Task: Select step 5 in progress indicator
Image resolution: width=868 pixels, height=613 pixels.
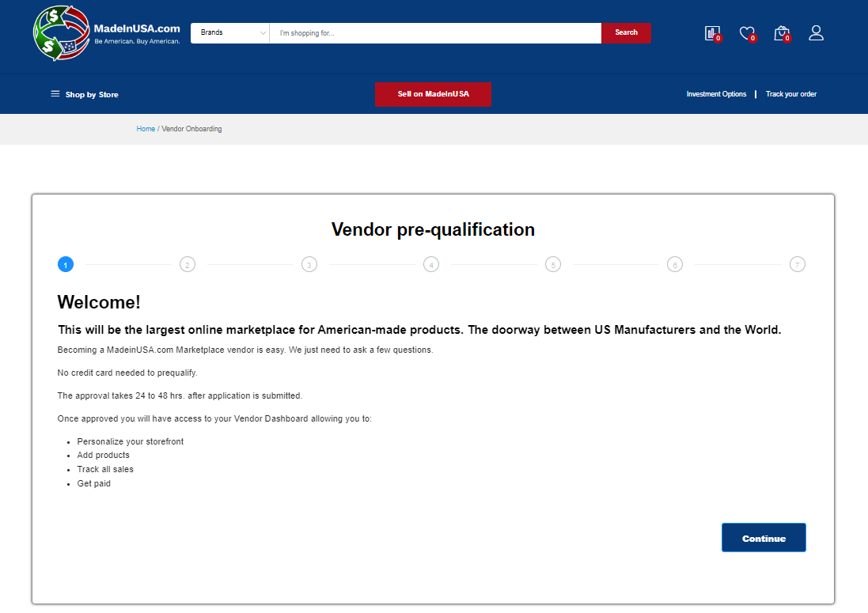Action: 553,264
